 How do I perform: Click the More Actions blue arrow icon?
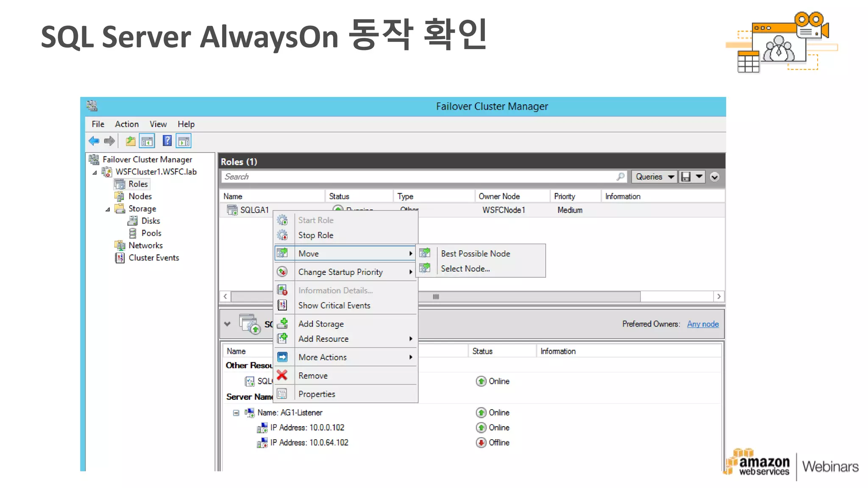pyautogui.click(x=282, y=357)
